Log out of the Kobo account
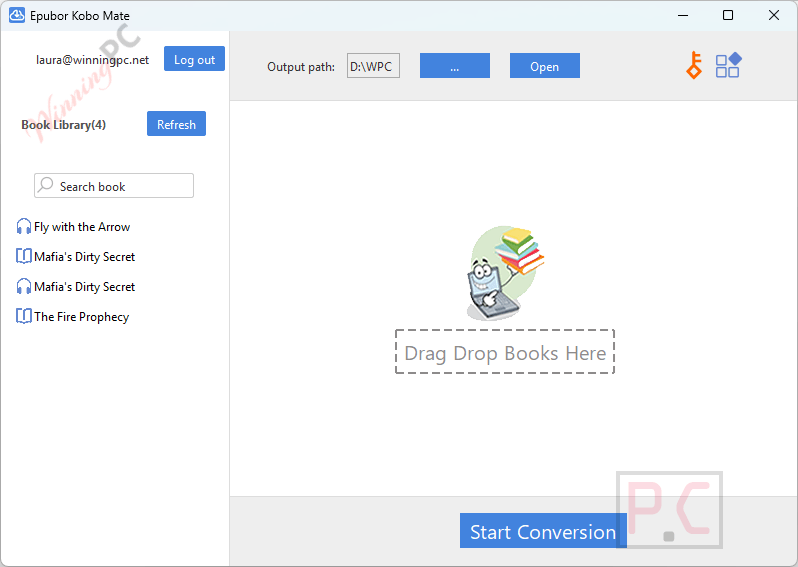This screenshot has height=567, width=798. click(x=194, y=59)
